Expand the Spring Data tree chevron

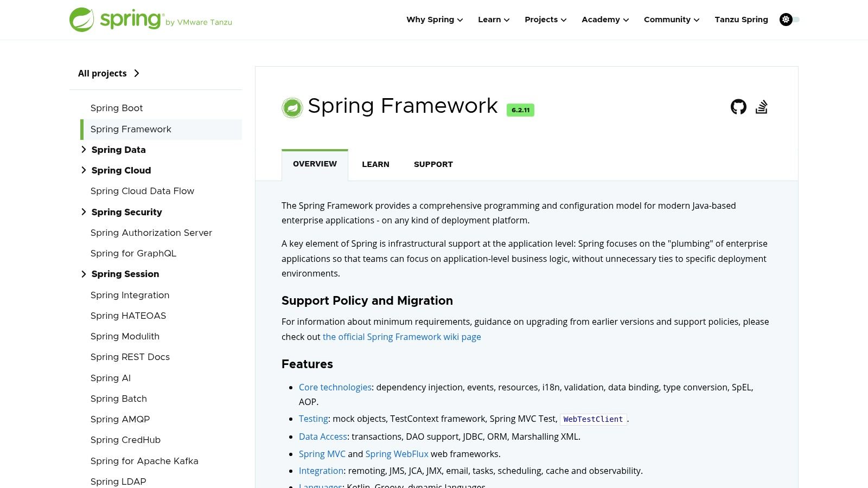click(84, 150)
